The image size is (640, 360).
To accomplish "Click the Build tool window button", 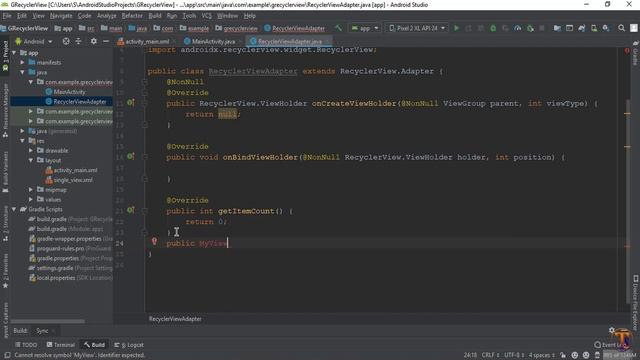I will pyautogui.click(x=94, y=345).
